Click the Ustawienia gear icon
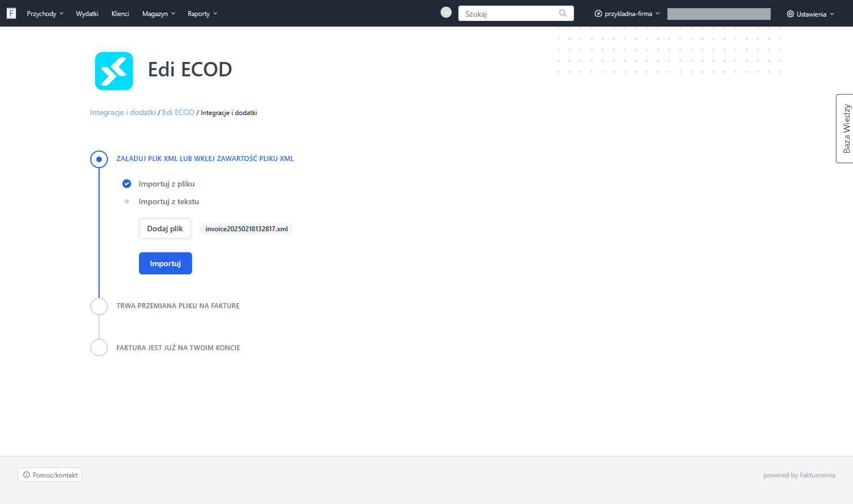853x504 pixels. click(x=790, y=14)
